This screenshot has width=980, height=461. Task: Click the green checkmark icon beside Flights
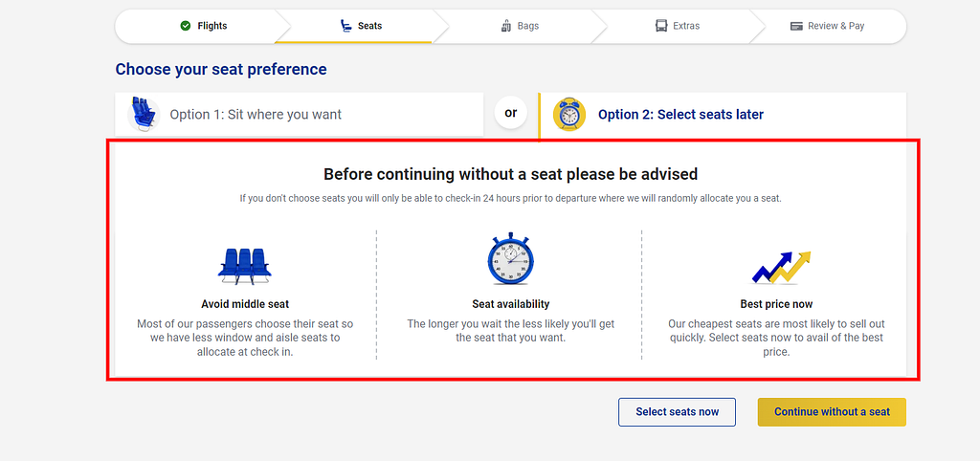185,26
